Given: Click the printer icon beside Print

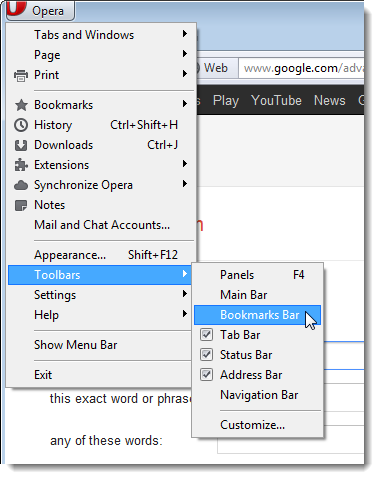Looking at the screenshot, I should point(21,75).
